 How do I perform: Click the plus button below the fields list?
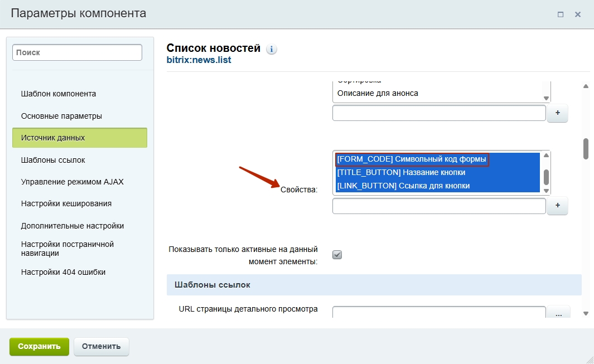557,113
